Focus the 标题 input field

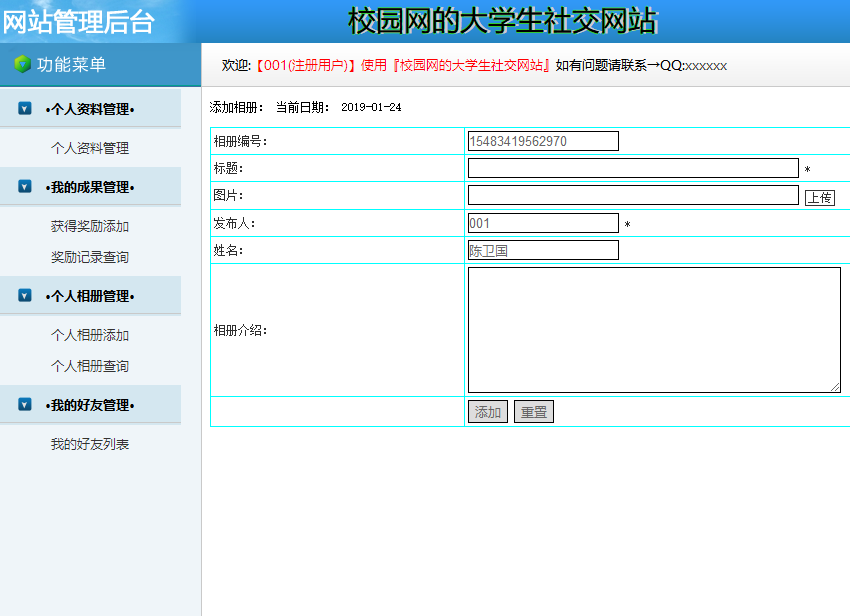click(633, 168)
